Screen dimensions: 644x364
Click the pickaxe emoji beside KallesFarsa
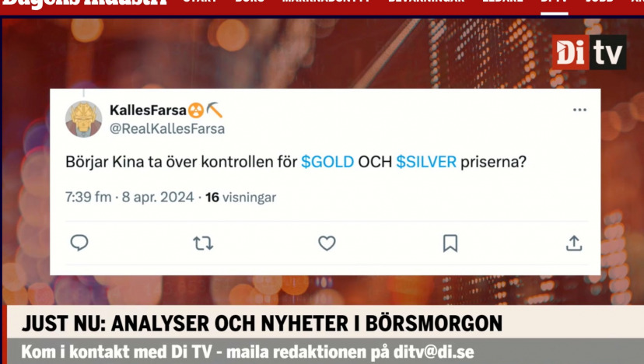215,110
